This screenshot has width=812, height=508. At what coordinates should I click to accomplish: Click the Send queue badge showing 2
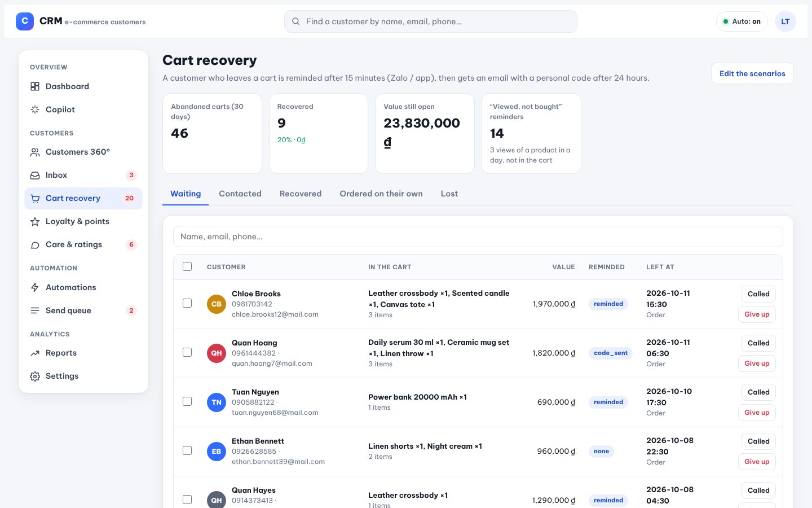[131, 310]
